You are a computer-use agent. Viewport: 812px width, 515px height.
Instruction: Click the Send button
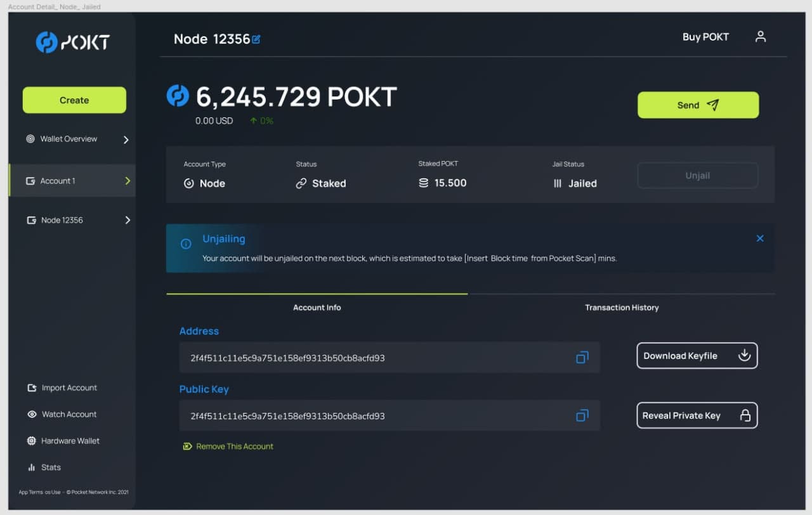[698, 105]
